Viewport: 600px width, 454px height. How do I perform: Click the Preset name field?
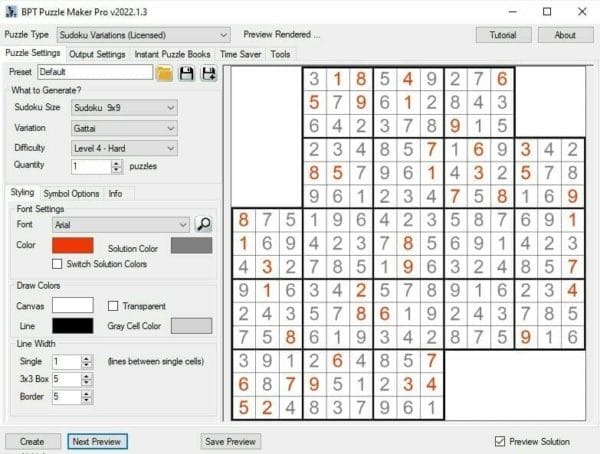(x=95, y=72)
